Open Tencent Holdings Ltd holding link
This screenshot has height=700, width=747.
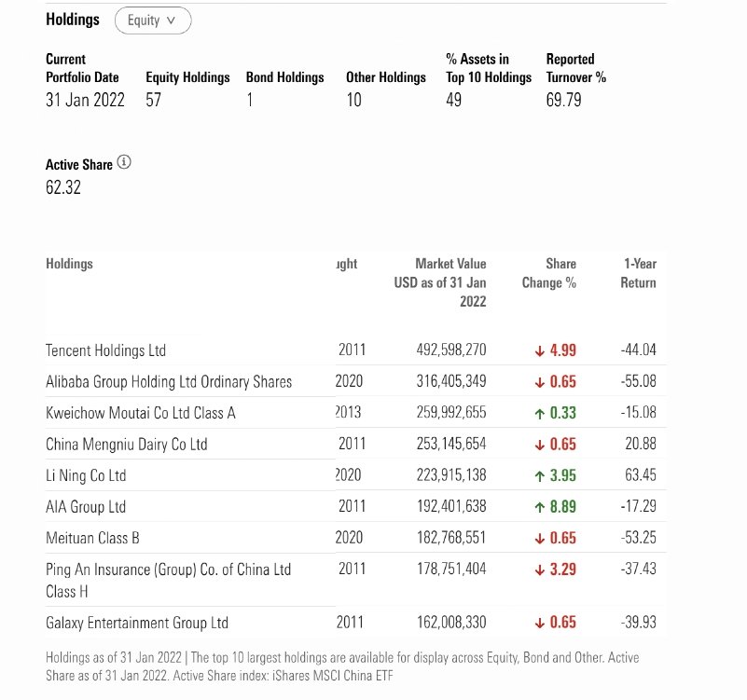coord(105,350)
